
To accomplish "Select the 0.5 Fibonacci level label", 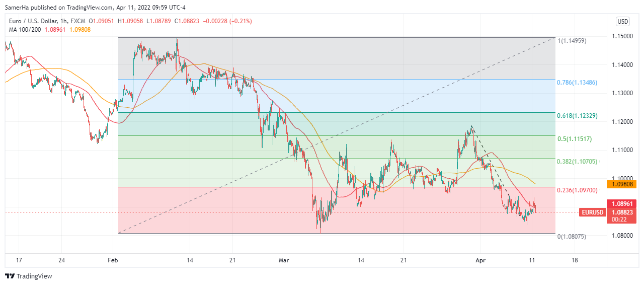I will [x=574, y=139].
